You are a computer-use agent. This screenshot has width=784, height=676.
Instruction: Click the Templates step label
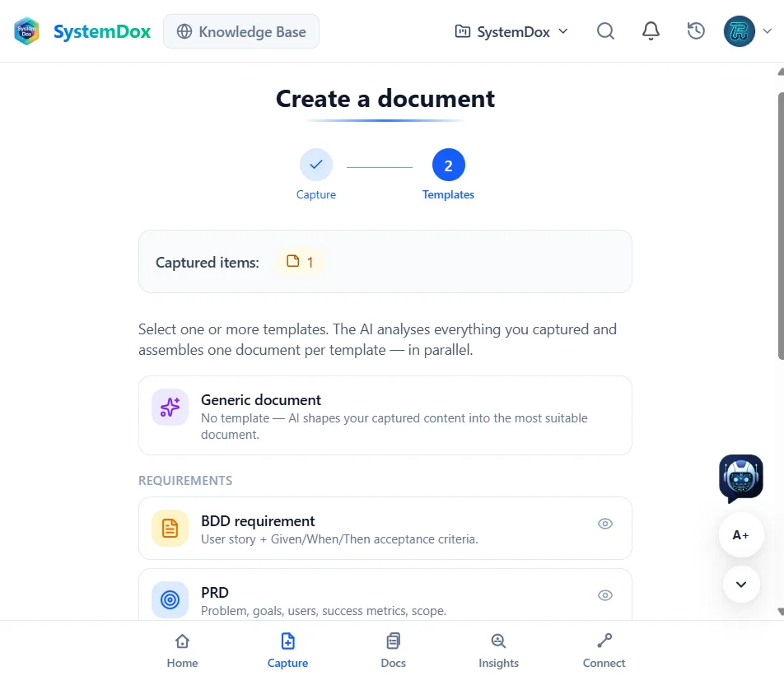pos(449,194)
